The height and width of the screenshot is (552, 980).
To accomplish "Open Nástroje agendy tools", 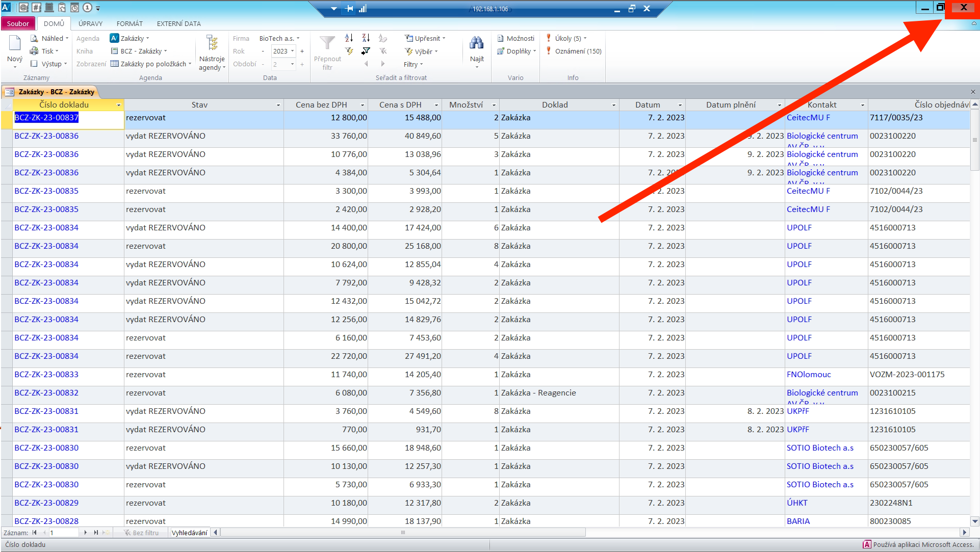I will click(x=212, y=53).
